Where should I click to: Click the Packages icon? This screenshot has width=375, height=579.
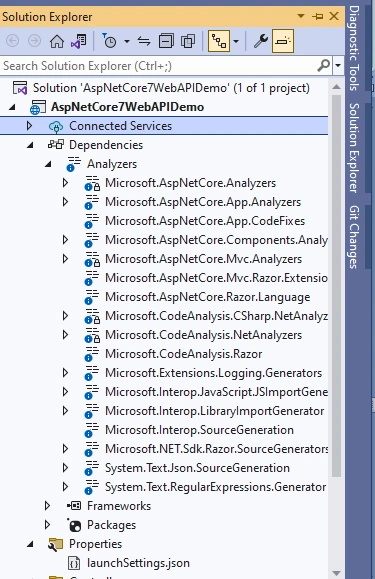tap(74, 525)
